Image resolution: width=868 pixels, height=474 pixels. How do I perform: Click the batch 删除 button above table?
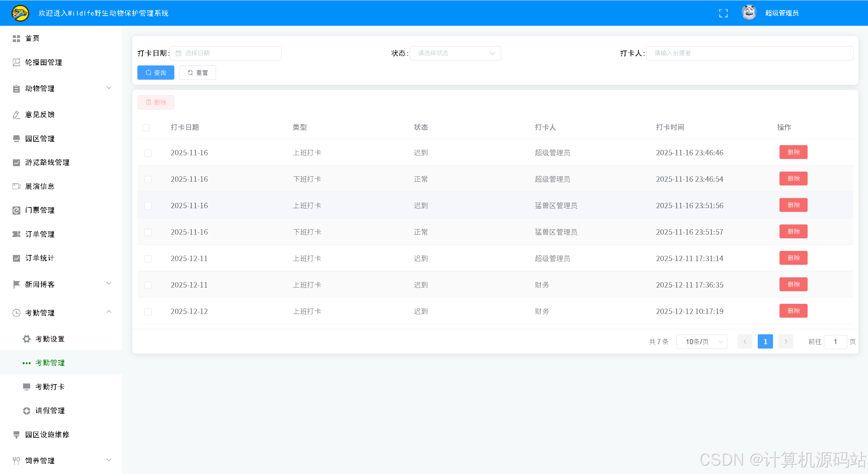pos(156,102)
